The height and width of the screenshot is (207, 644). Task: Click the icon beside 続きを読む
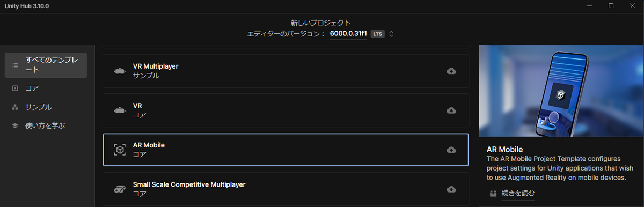493,193
